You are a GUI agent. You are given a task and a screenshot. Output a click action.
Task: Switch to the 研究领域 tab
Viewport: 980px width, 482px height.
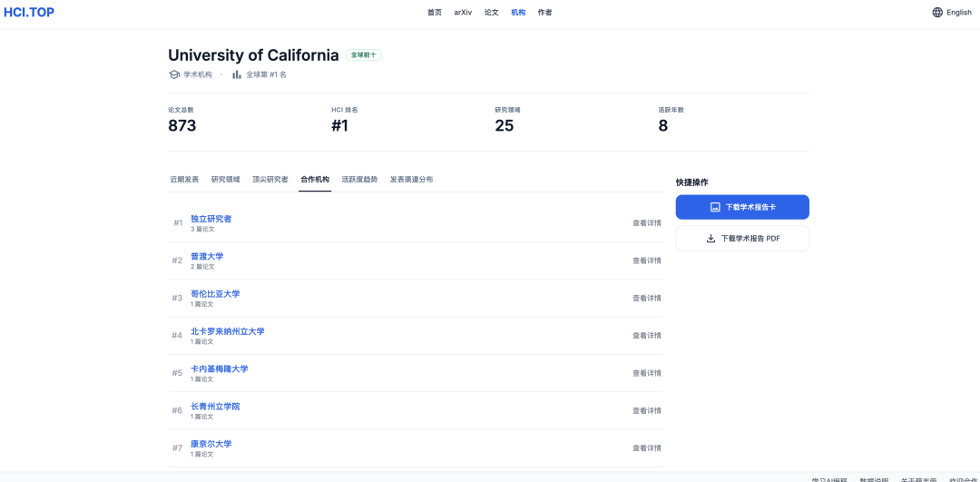(x=226, y=180)
